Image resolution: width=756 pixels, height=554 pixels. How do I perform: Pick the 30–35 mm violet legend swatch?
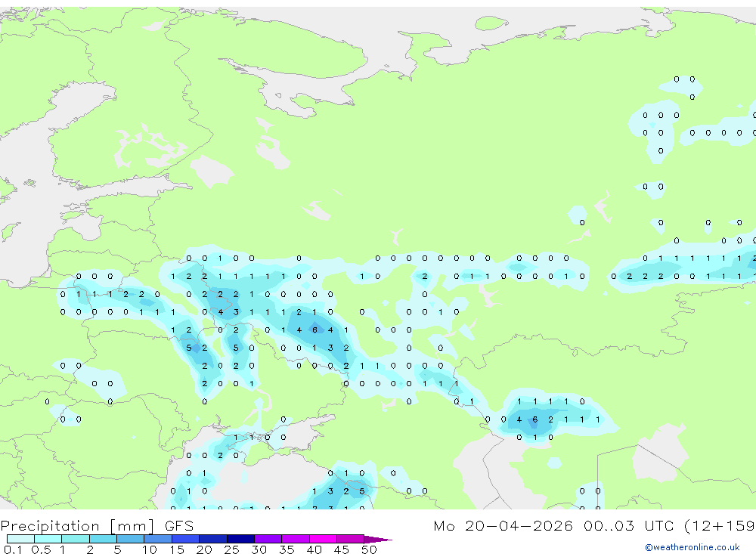click(x=268, y=539)
